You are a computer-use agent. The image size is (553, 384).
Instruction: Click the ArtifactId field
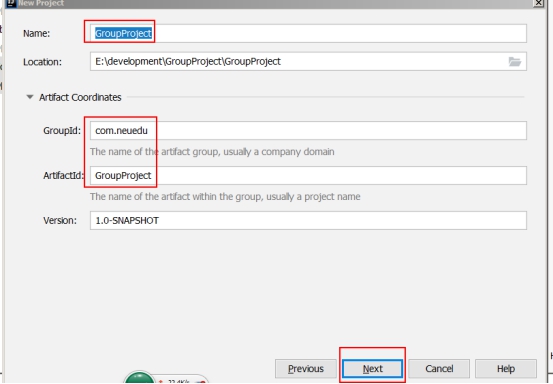[308, 175]
